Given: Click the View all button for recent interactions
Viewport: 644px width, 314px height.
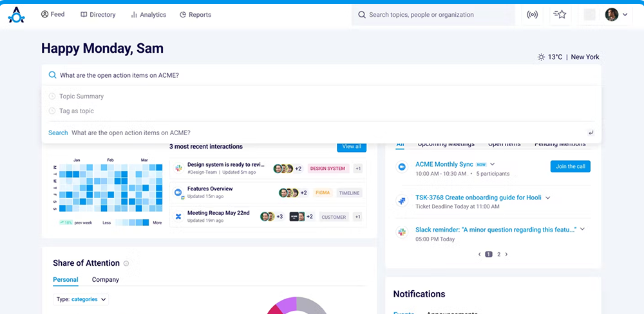Looking at the screenshot, I should 351,147.
